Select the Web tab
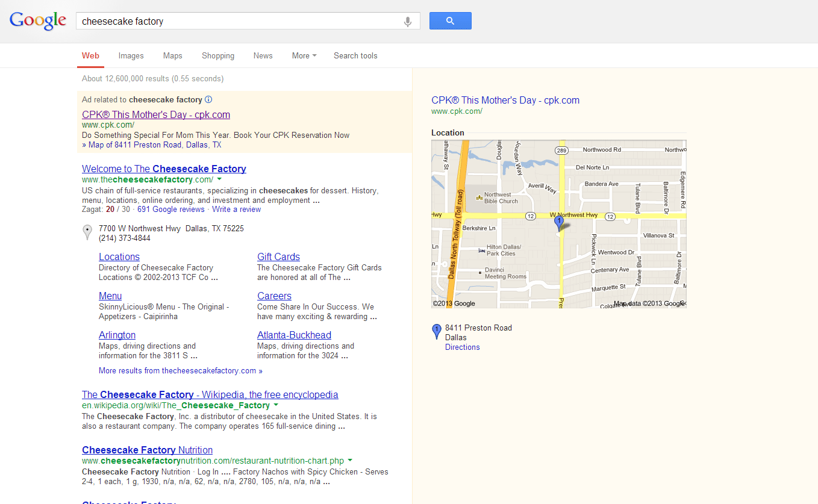The height and width of the screenshot is (504, 818). point(90,55)
